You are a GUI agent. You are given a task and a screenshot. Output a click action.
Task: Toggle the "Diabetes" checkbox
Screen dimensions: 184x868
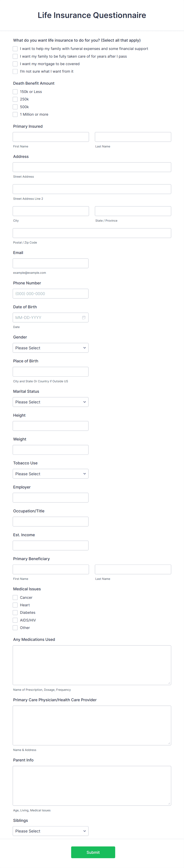pyautogui.click(x=15, y=613)
